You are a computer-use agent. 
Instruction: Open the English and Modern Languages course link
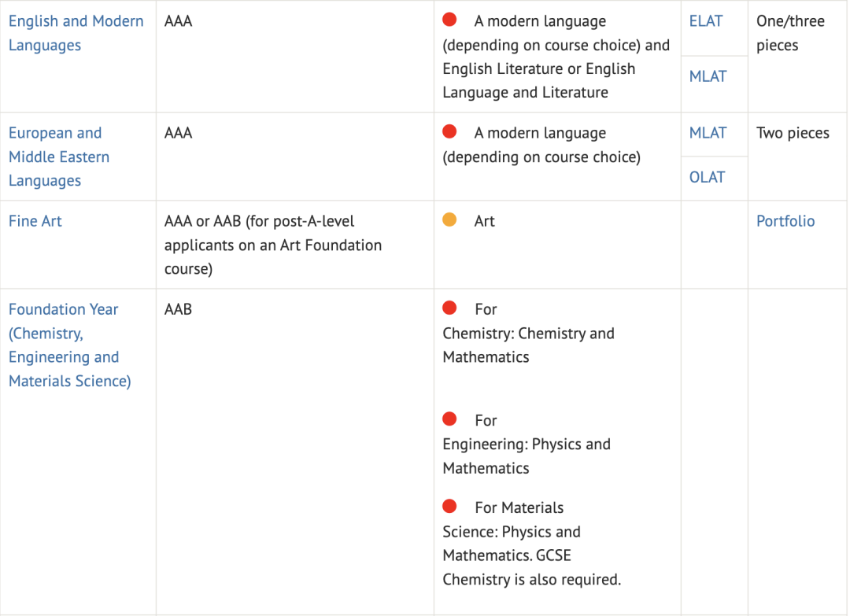coord(76,33)
